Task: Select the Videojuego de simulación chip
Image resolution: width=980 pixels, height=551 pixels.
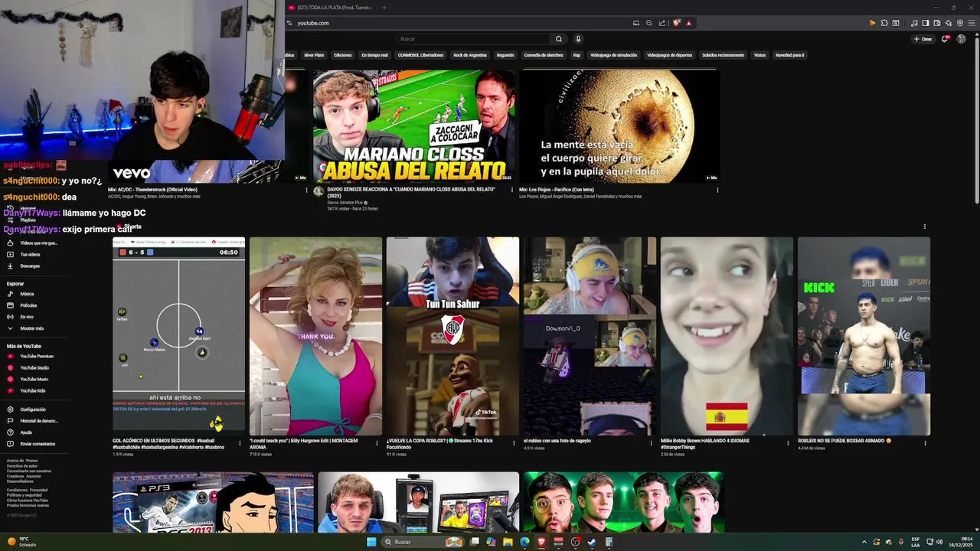Action: pos(613,55)
